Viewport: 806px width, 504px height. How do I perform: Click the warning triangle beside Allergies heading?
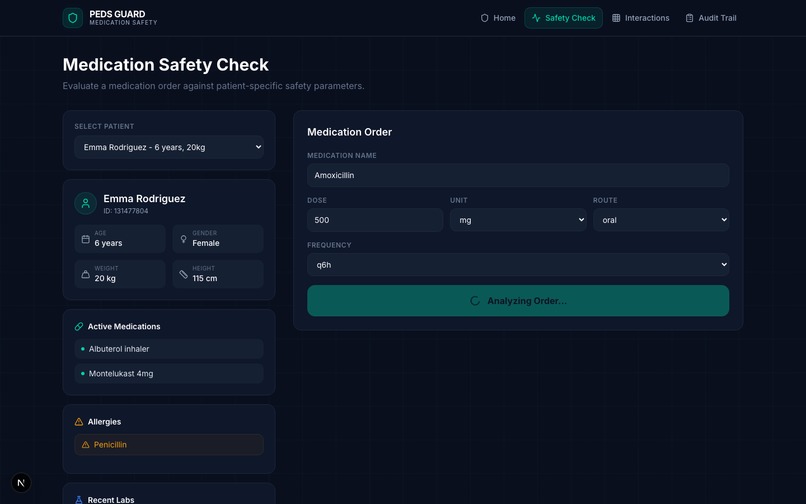[79, 422]
